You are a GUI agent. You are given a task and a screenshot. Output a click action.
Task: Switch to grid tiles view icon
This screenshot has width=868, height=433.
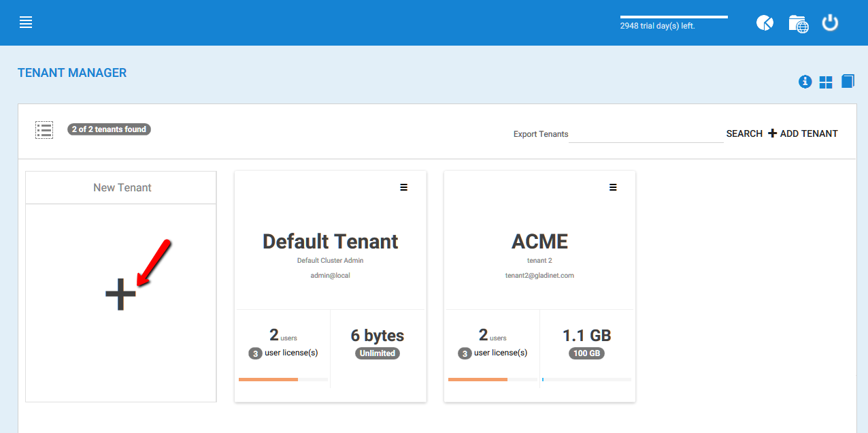tap(826, 82)
